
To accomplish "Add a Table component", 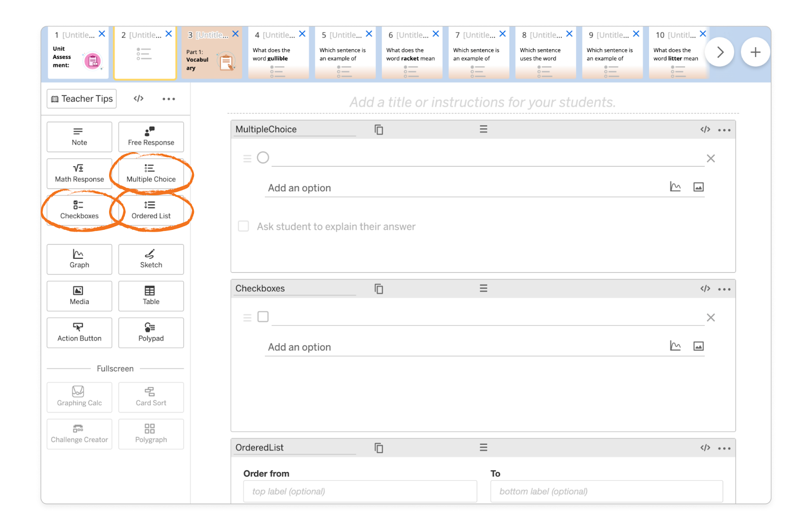I will 150,296.
